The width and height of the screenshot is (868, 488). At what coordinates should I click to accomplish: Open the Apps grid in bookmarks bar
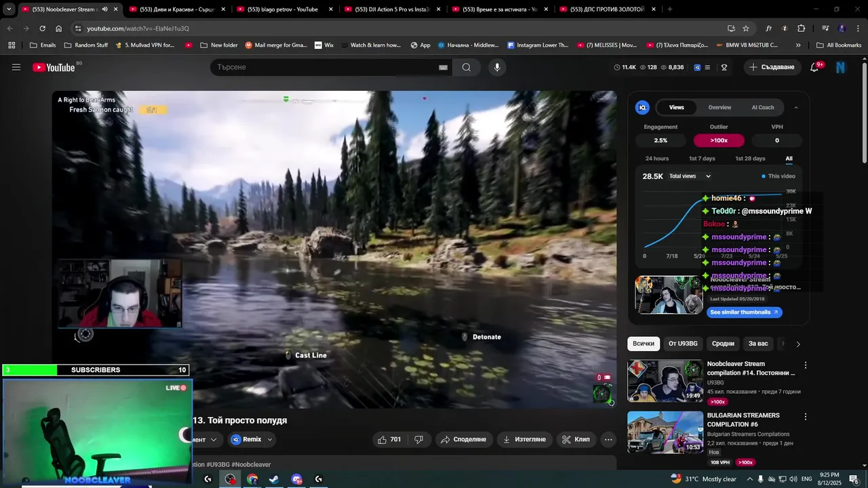pyautogui.click(x=12, y=45)
